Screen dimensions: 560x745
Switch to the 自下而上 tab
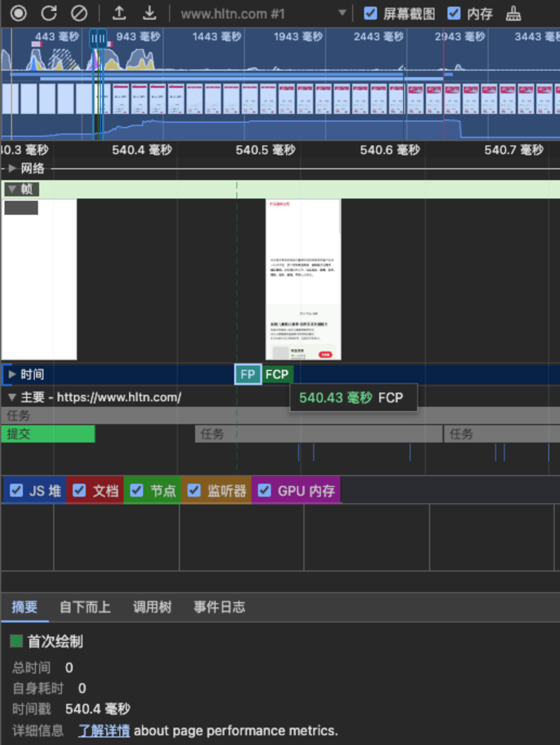(x=85, y=607)
